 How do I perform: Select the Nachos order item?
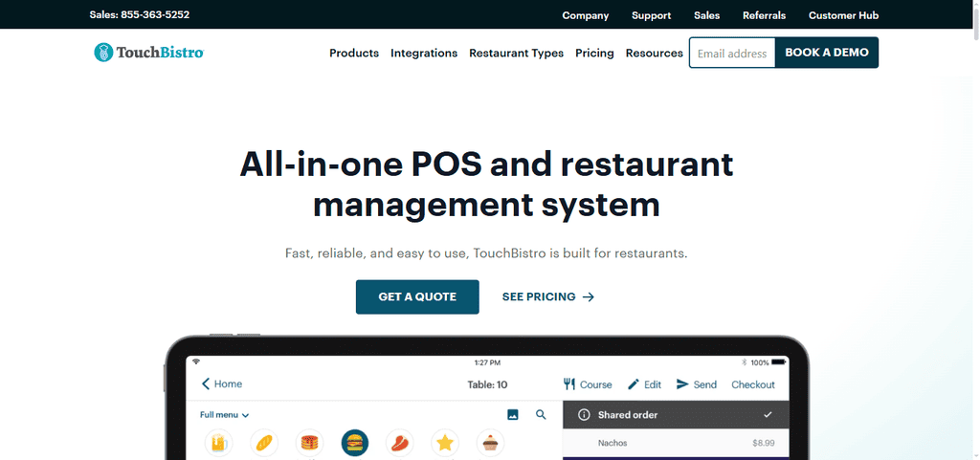(x=612, y=443)
